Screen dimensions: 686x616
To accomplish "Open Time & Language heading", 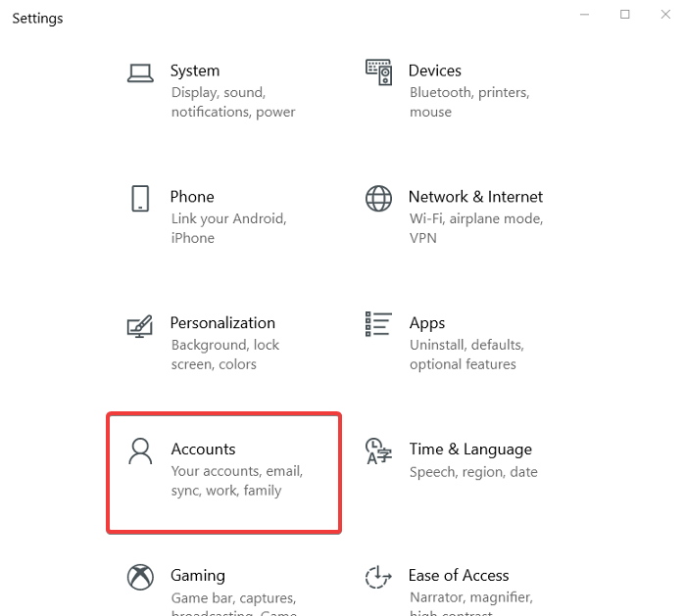I will (470, 450).
